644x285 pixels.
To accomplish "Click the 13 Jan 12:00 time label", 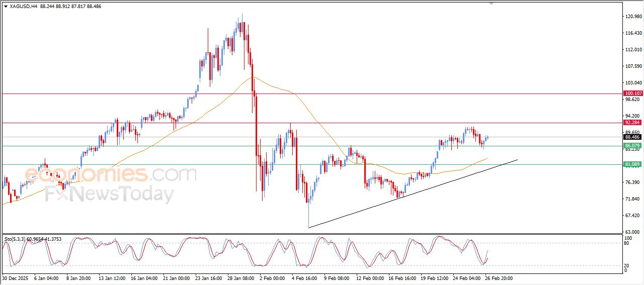I will point(112,278).
